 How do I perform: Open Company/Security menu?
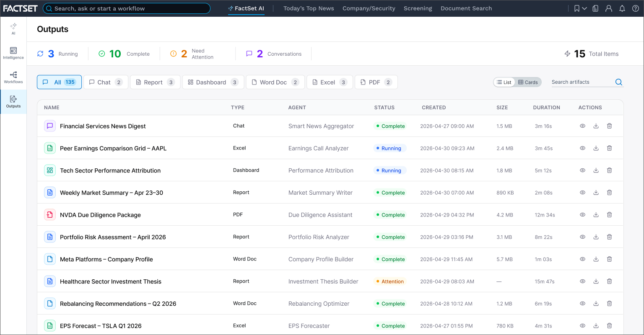(x=369, y=8)
